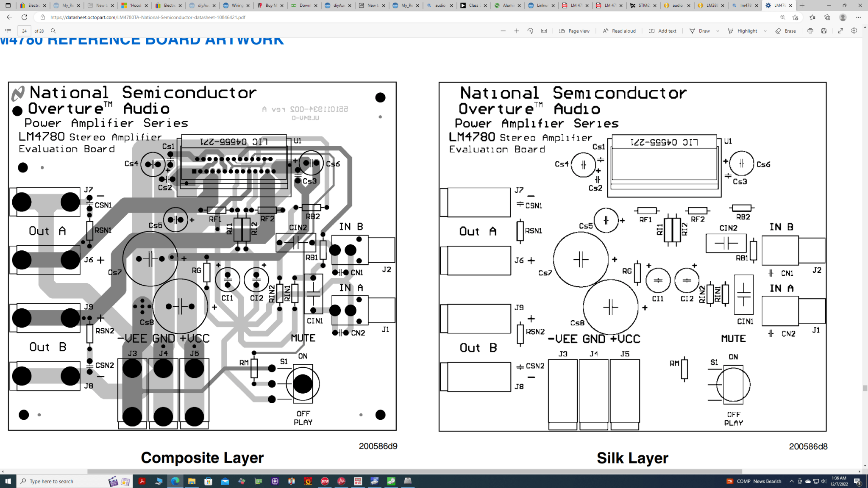868x488 pixels.
Task: Open the find-in-PDF search icon
Action: point(53,31)
